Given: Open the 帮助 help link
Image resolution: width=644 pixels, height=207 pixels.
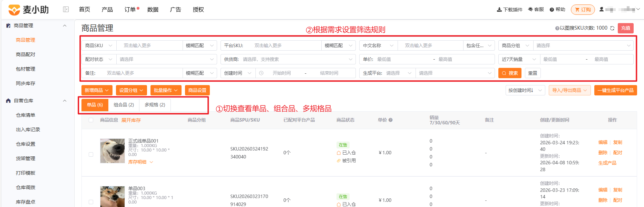Looking at the screenshot, I should pos(557,9).
